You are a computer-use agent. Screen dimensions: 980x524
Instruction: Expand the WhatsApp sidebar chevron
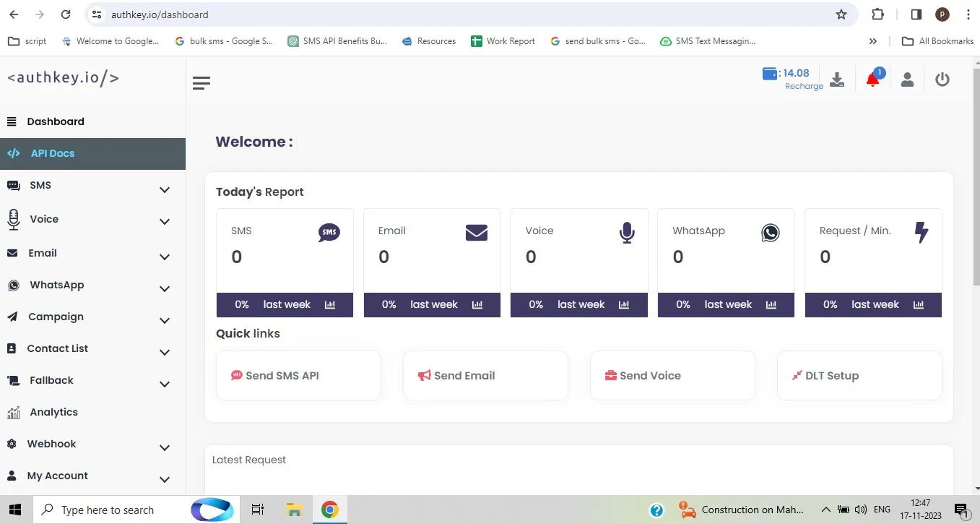[x=165, y=288]
